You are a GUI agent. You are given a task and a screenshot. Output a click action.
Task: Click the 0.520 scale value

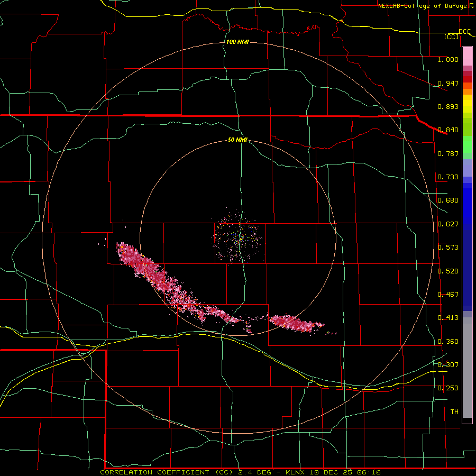[x=448, y=271]
